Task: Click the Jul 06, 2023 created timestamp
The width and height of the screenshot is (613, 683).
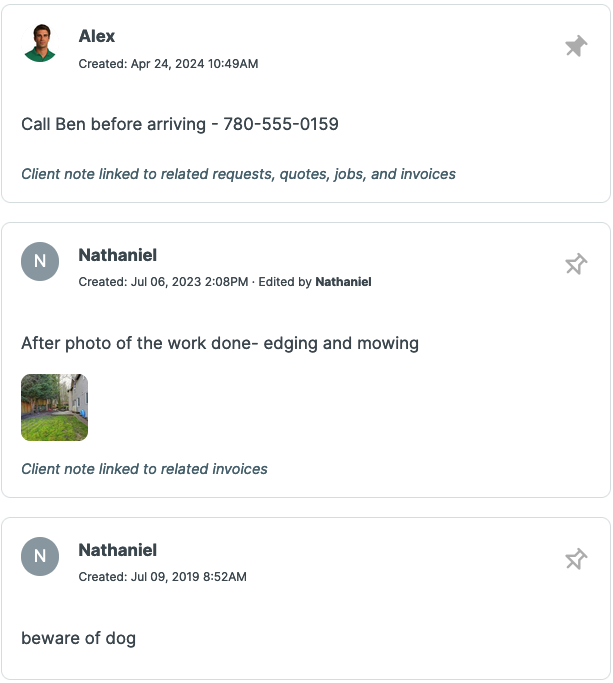Action: [x=164, y=282]
